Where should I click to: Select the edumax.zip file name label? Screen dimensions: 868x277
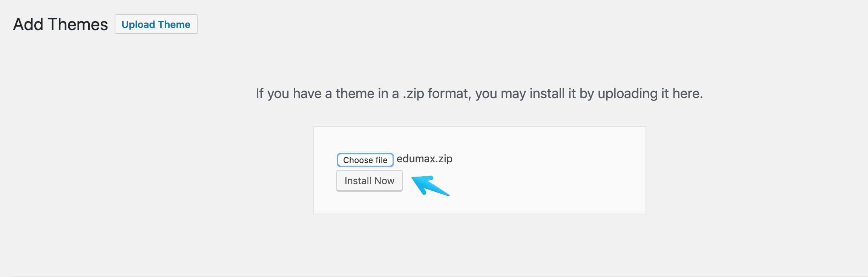[x=425, y=159]
